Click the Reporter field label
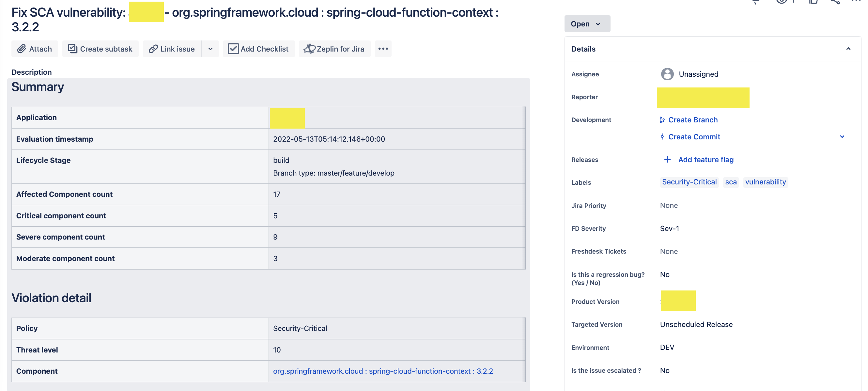 584,97
